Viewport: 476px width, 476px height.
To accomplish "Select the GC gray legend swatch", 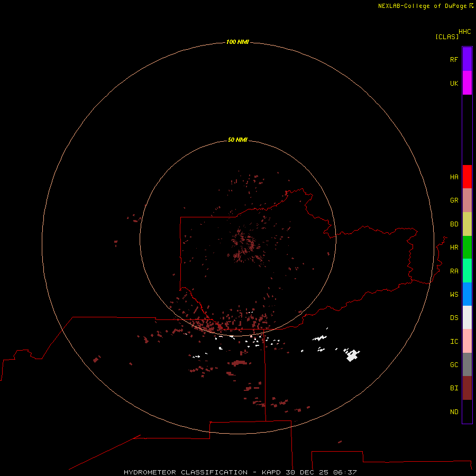I will tap(467, 364).
